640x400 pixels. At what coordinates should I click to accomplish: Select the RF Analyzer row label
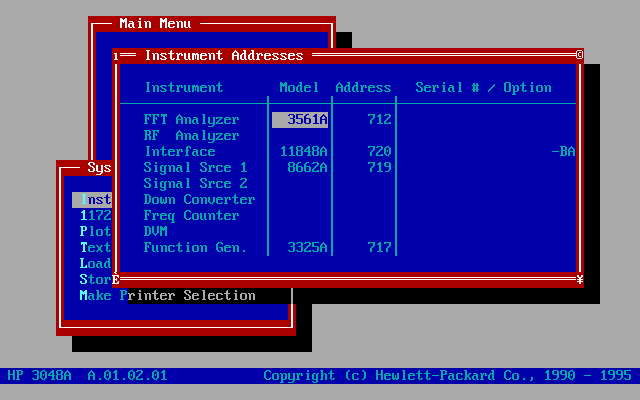(x=191, y=136)
